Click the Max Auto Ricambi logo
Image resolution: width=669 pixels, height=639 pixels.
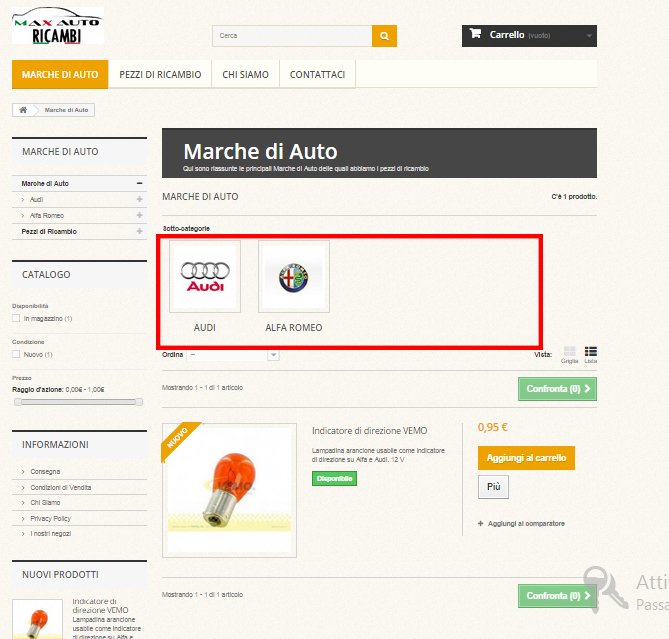point(58,26)
